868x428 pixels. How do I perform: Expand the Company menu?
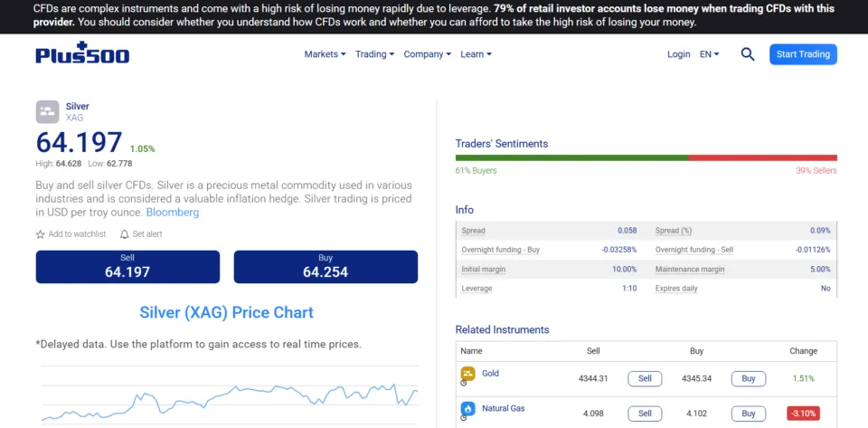pyautogui.click(x=428, y=54)
